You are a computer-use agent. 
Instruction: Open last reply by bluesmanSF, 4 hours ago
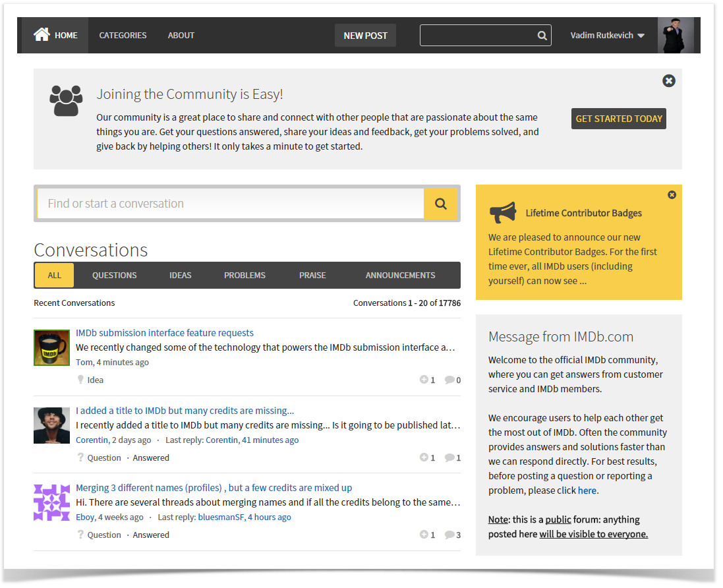click(x=245, y=517)
